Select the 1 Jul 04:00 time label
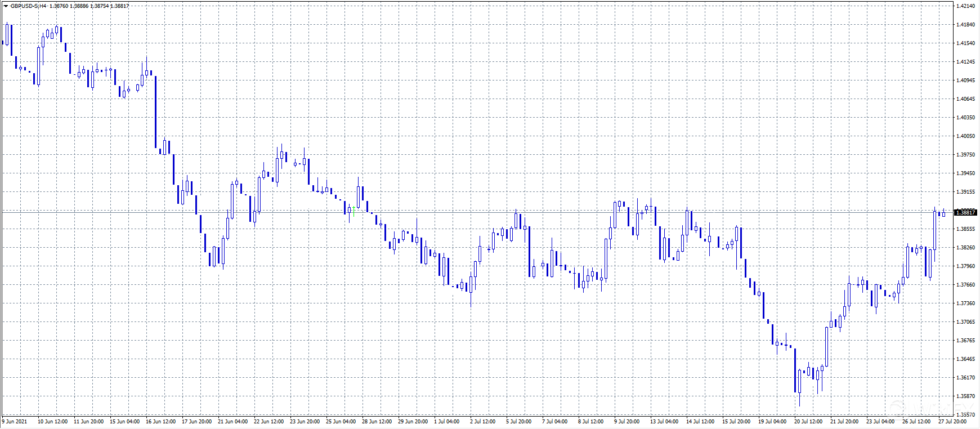This screenshot has width=980, height=429. 446,421
